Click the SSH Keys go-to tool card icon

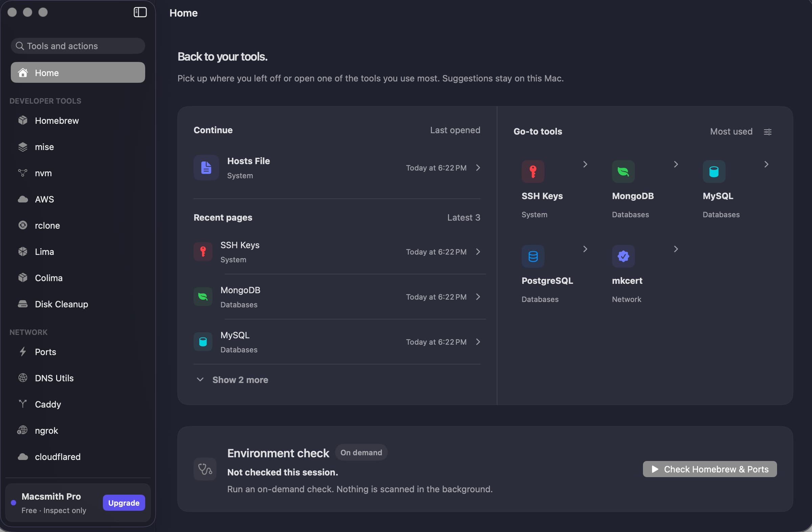tap(533, 171)
